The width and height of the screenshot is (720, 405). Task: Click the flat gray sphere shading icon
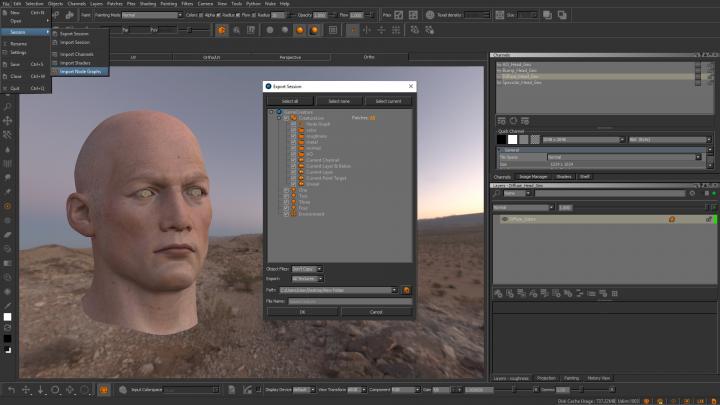pyautogui.click(x=268, y=30)
